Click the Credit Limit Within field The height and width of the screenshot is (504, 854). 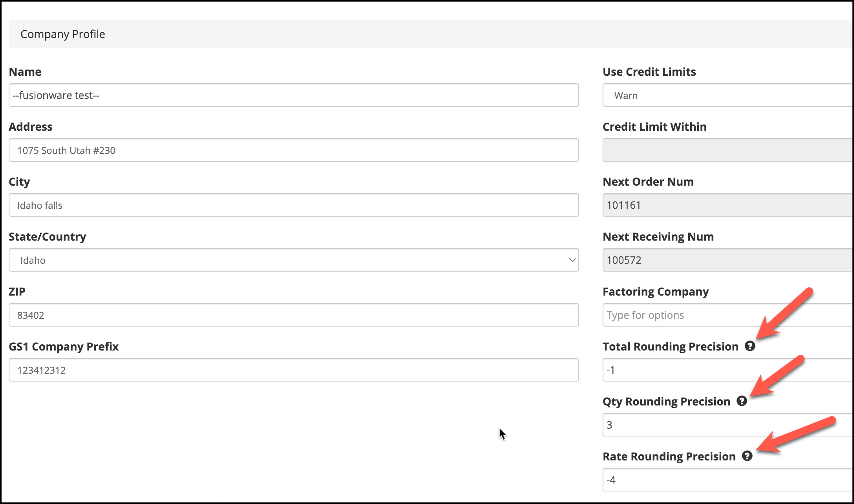click(x=728, y=150)
